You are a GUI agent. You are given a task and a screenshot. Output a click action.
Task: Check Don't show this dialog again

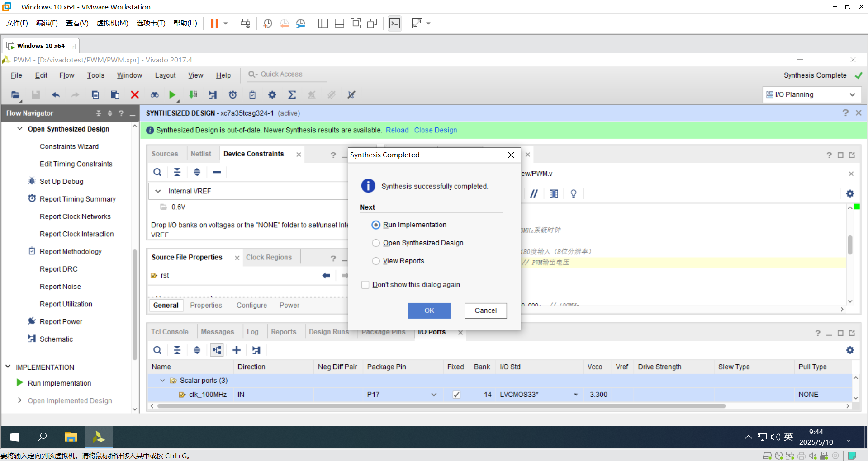click(x=365, y=285)
